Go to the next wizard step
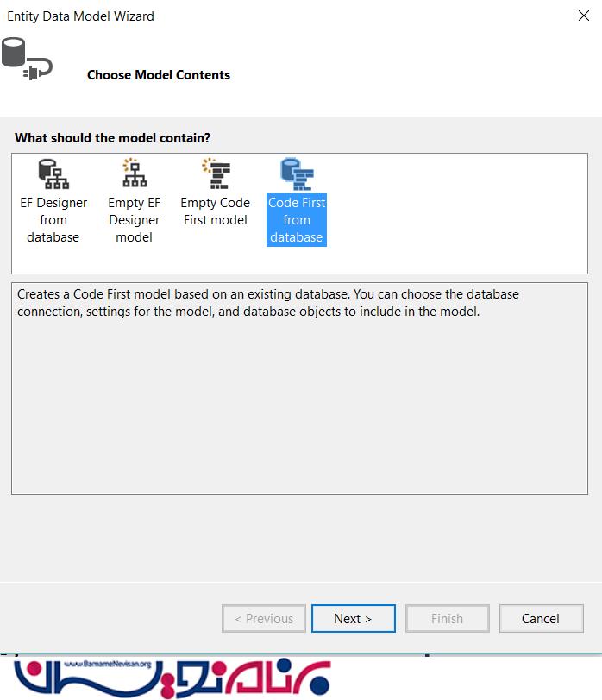Screen dimensions: 602x700 [353, 618]
